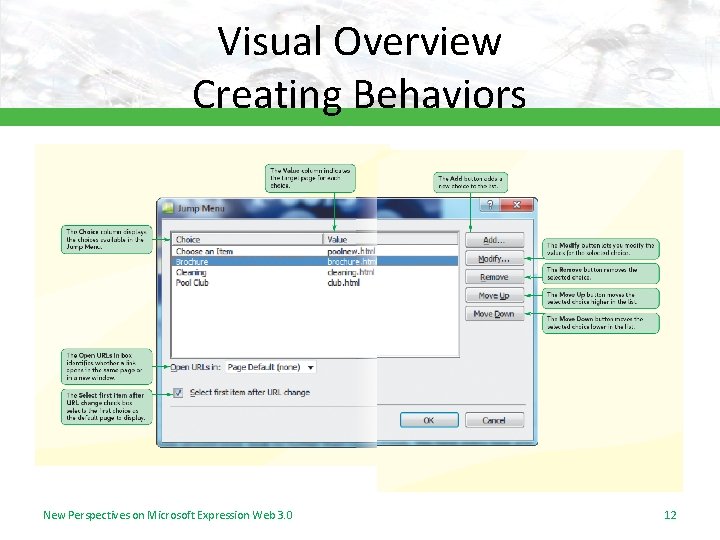Click the Value column header
720x540 pixels.
391,239
